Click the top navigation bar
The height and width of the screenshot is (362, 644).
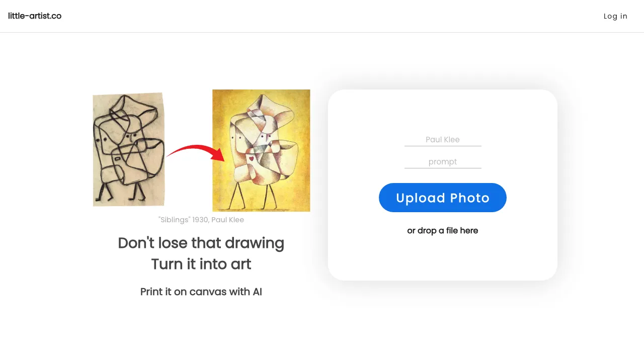322,16
